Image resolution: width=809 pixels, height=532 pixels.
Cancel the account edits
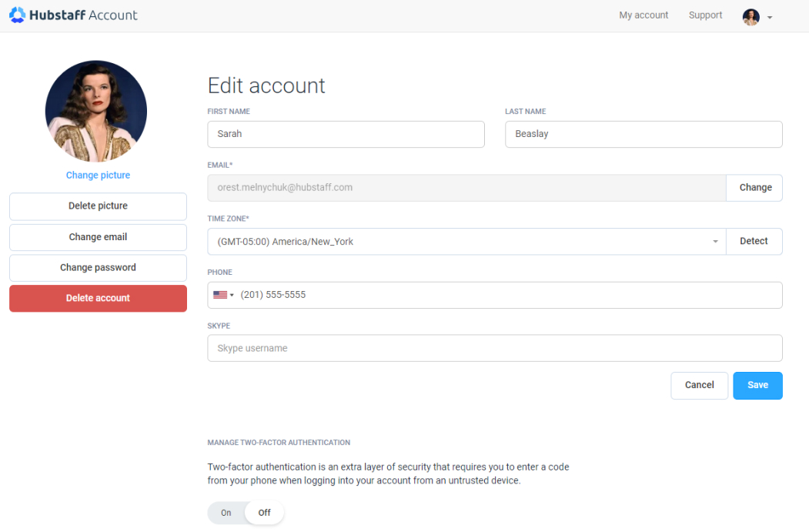(699, 386)
